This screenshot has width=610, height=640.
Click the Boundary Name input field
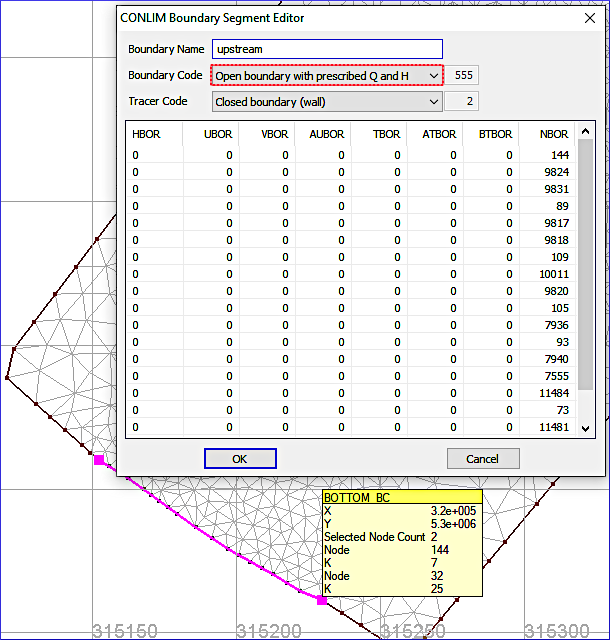pyautogui.click(x=327, y=49)
